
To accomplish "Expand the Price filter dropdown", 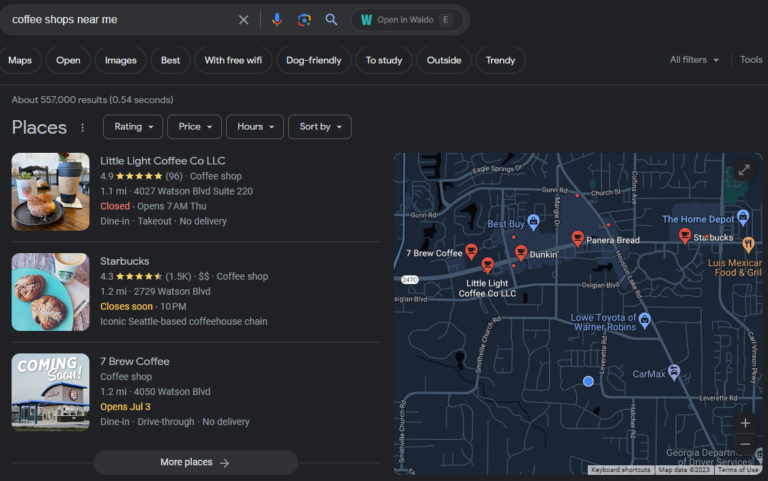I will (194, 127).
